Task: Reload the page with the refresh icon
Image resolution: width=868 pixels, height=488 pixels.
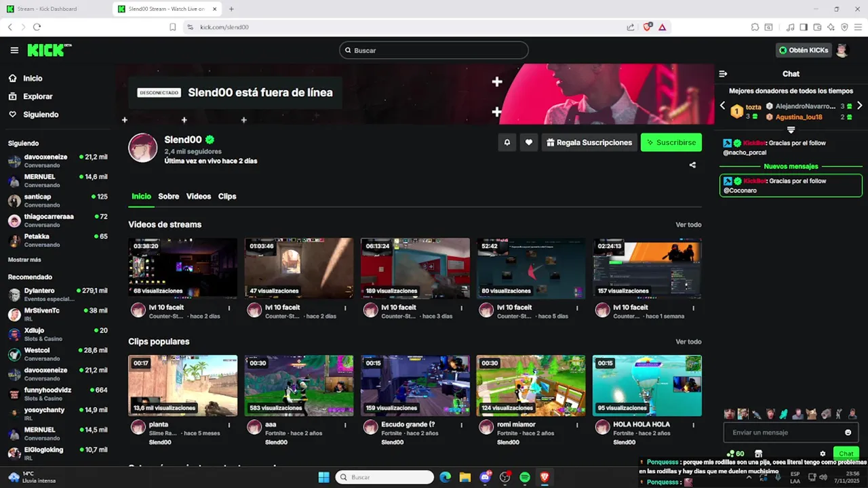Action: tap(37, 27)
